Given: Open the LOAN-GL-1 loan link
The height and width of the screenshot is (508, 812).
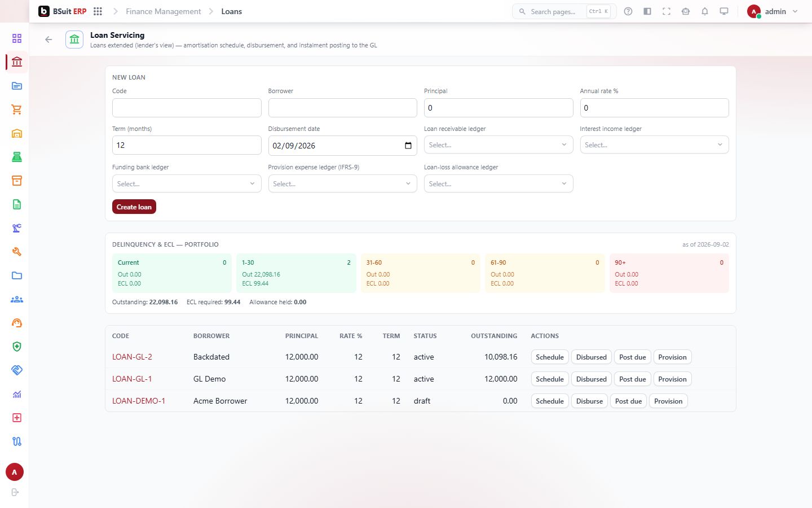Looking at the screenshot, I should [132, 379].
